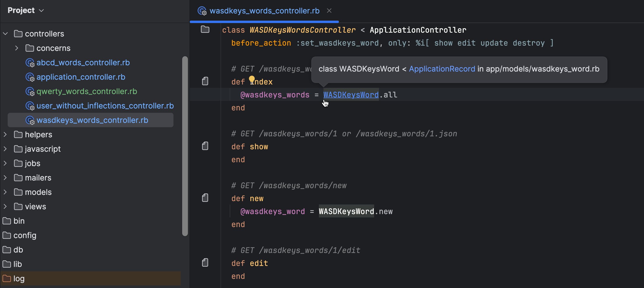Click the gutter view icon beside def new
The width and height of the screenshot is (644, 288).
pyautogui.click(x=205, y=198)
